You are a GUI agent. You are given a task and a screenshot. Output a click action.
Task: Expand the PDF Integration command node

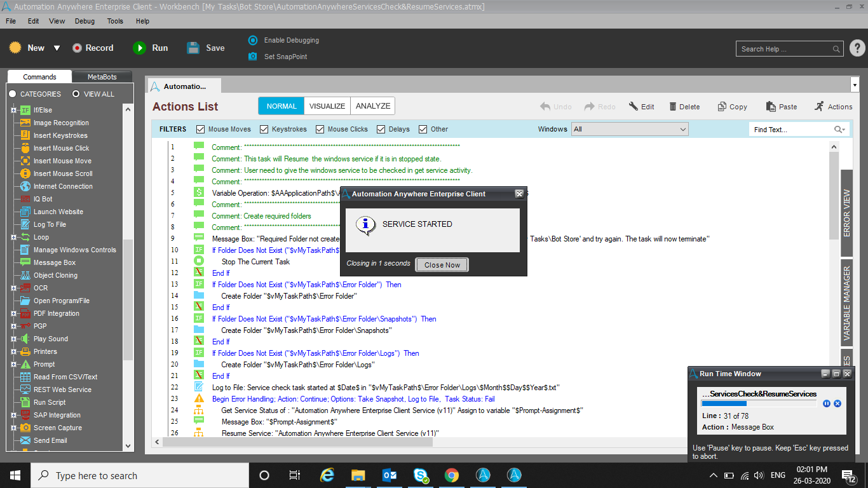tap(14, 313)
